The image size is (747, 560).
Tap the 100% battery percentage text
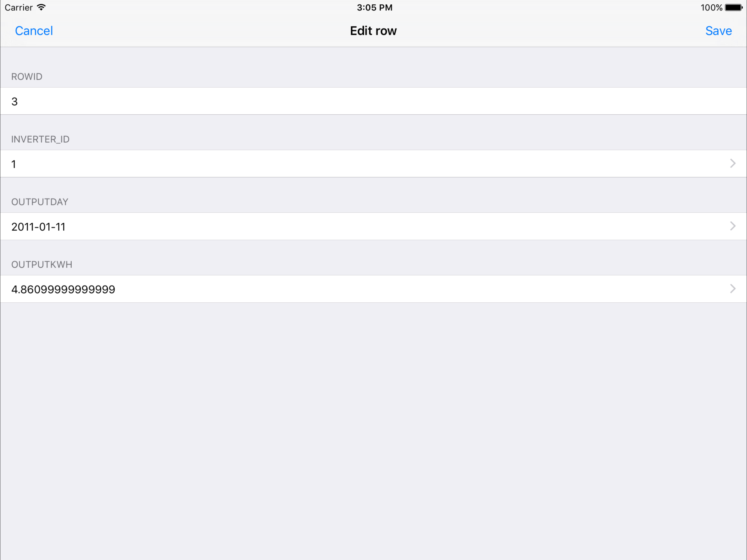pyautogui.click(x=711, y=7)
